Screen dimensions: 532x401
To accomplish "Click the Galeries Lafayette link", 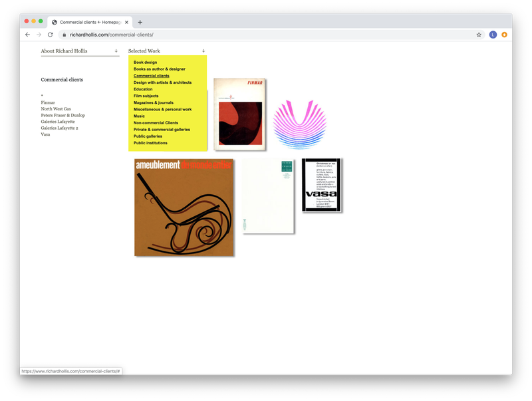I will click(x=58, y=122).
